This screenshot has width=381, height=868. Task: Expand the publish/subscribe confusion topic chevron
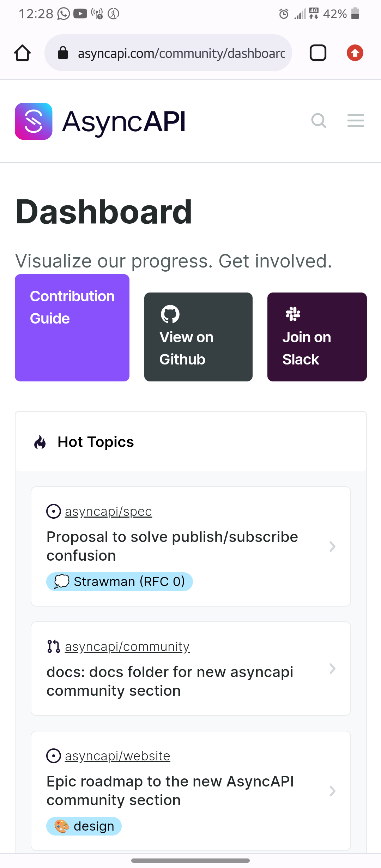[332, 546]
